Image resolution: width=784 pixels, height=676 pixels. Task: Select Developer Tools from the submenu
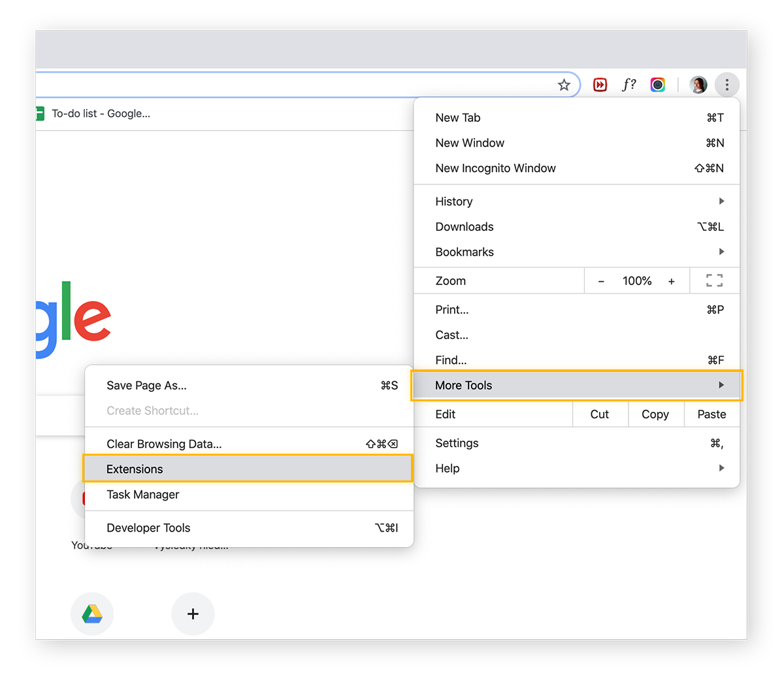pyautogui.click(x=148, y=528)
